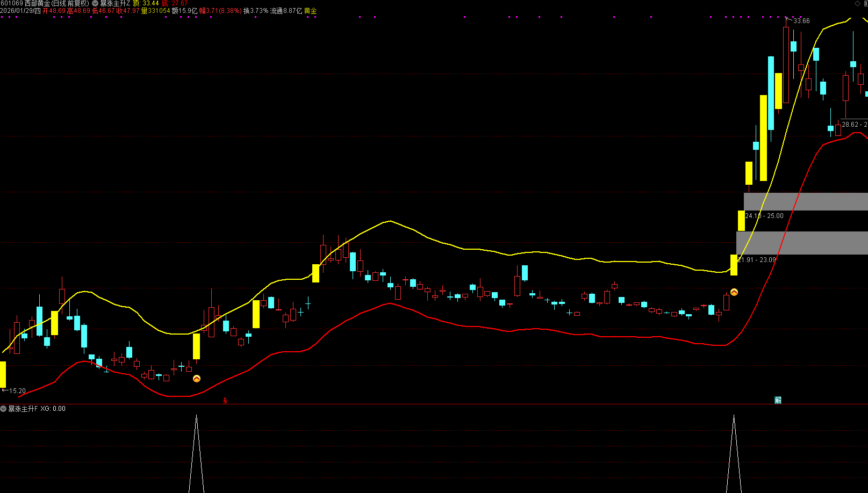Click the 21.91 - 23.09 gap label
The height and width of the screenshot is (493, 868).
click(x=757, y=260)
